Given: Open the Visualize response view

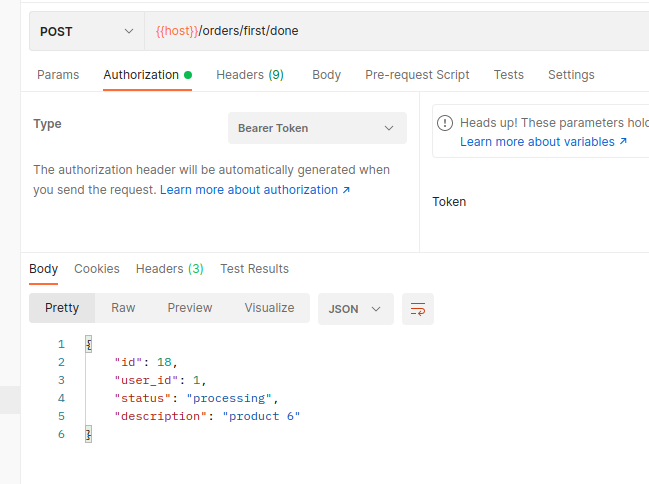Looking at the screenshot, I should click(x=269, y=308).
